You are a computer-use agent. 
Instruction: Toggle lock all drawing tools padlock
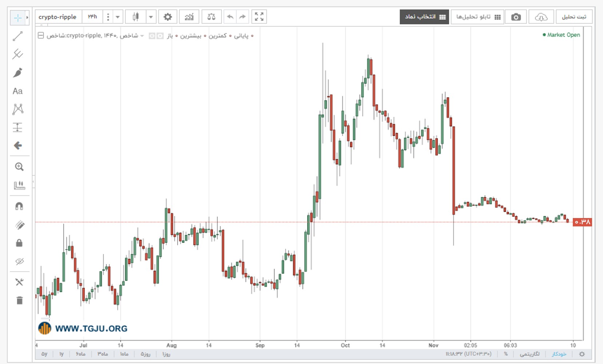click(x=19, y=243)
